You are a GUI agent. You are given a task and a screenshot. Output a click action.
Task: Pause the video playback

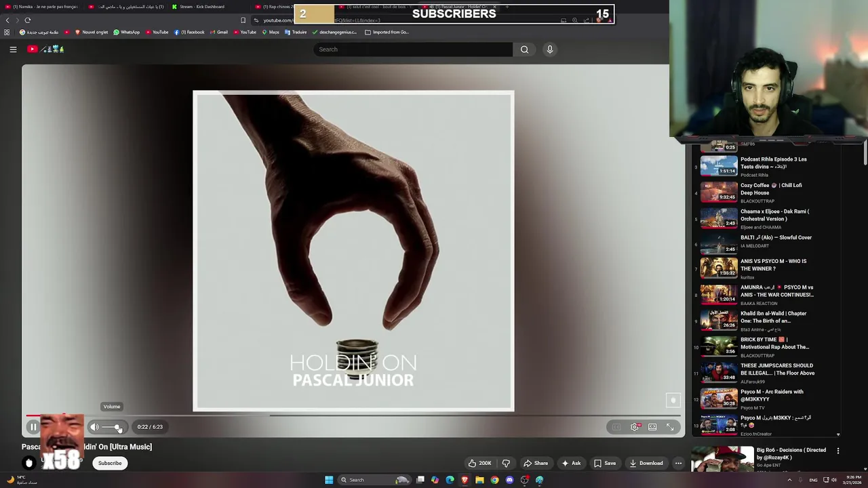pyautogui.click(x=33, y=427)
